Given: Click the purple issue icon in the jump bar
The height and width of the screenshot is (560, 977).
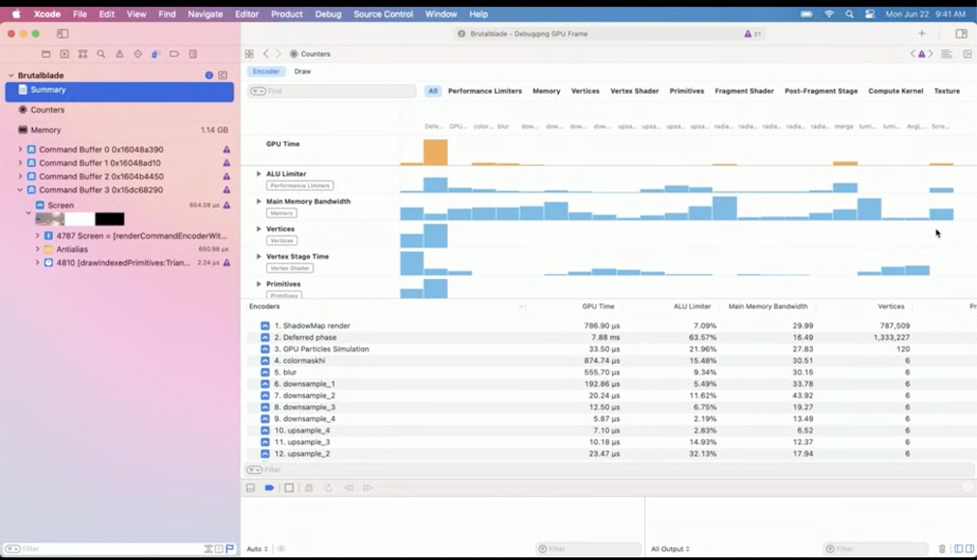Looking at the screenshot, I should (x=922, y=54).
